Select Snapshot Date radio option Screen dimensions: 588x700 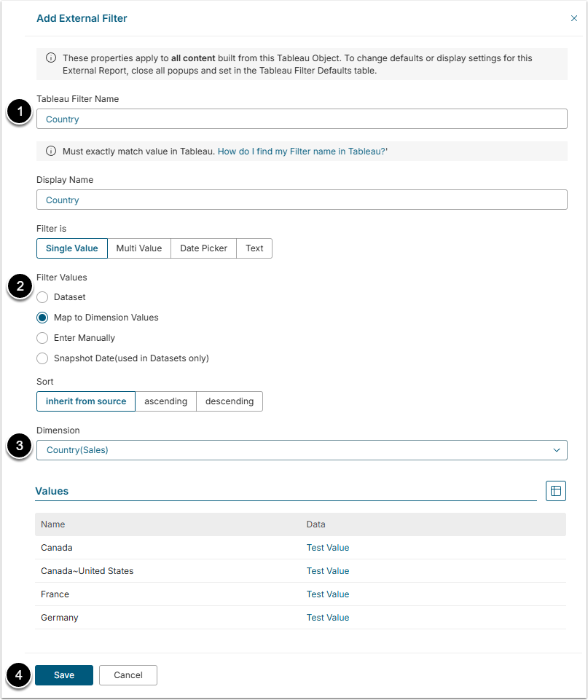pos(43,358)
